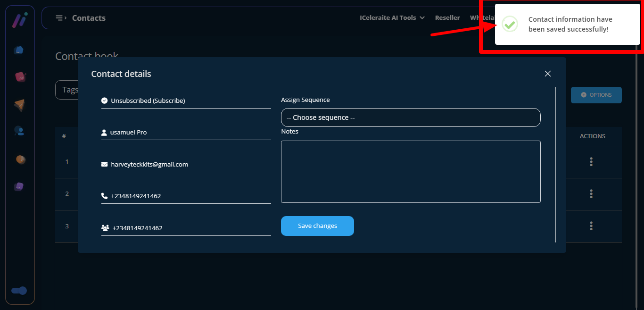Toggle the Unsubscribed (Subscribe) status

[148, 101]
